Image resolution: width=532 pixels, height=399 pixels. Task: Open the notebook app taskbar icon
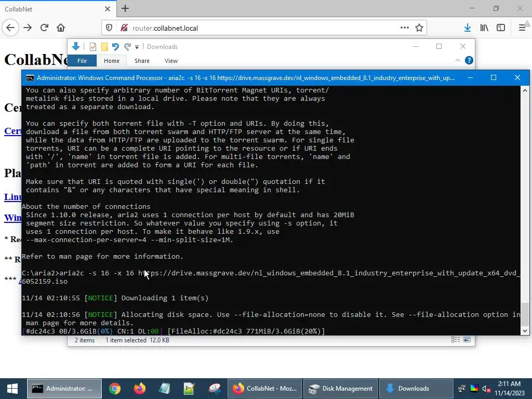point(165,389)
